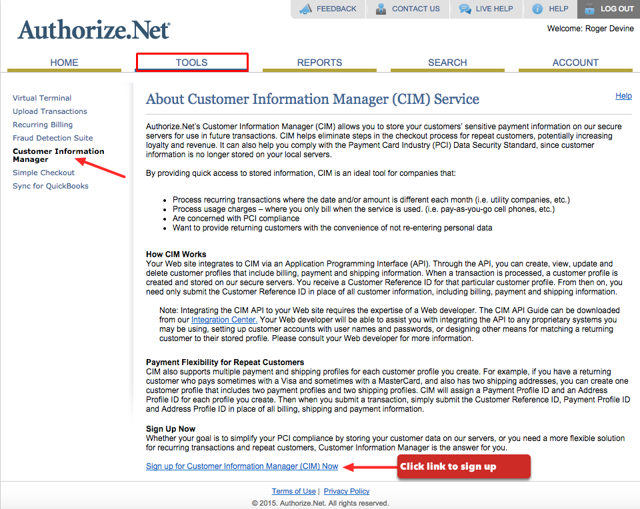Select Customer Information Manager sidebar item
This screenshot has width=640, height=509.
58,155
